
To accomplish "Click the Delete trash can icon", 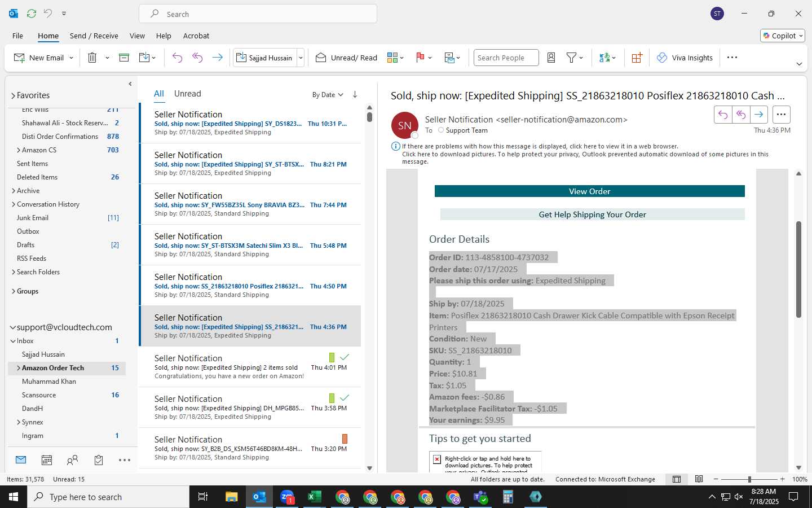I will coord(92,58).
